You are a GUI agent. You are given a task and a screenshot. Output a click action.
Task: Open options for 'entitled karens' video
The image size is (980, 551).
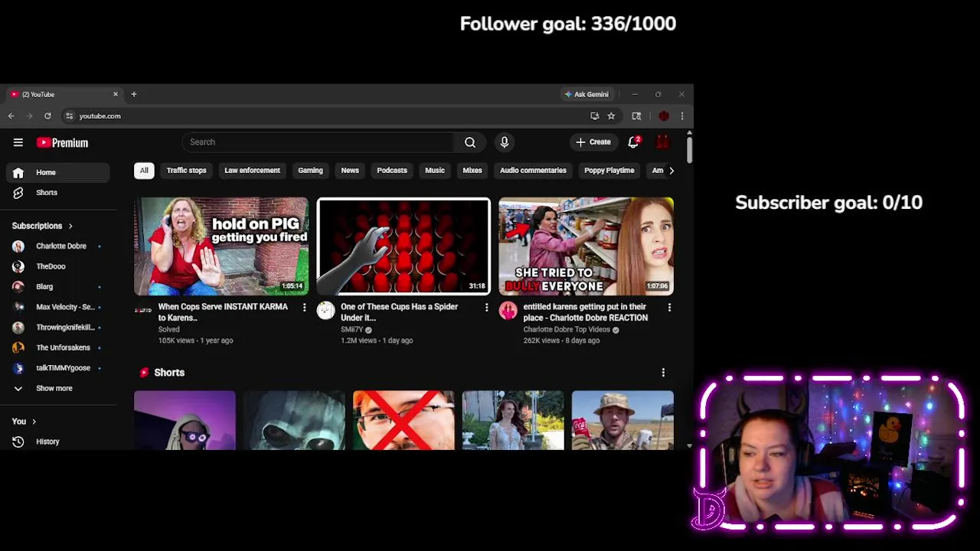pos(669,308)
